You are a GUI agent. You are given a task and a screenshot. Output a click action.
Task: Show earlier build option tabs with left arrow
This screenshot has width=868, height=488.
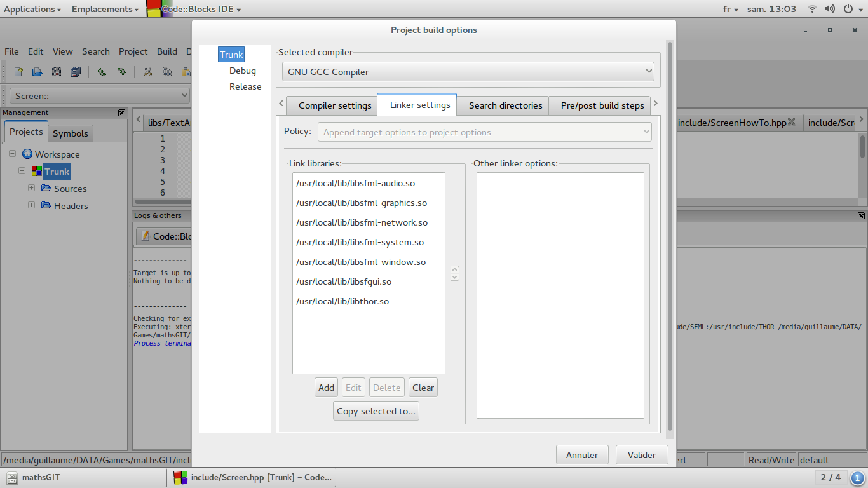coord(281,104)
